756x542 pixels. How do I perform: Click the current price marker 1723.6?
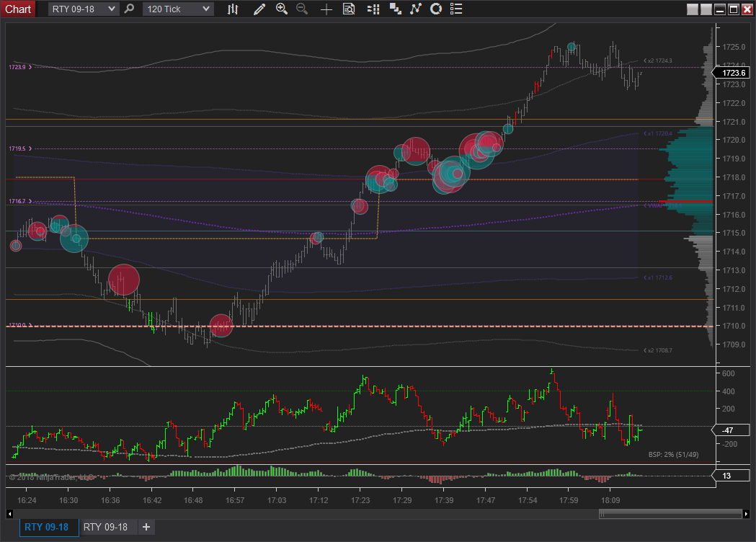coord(731,73)
